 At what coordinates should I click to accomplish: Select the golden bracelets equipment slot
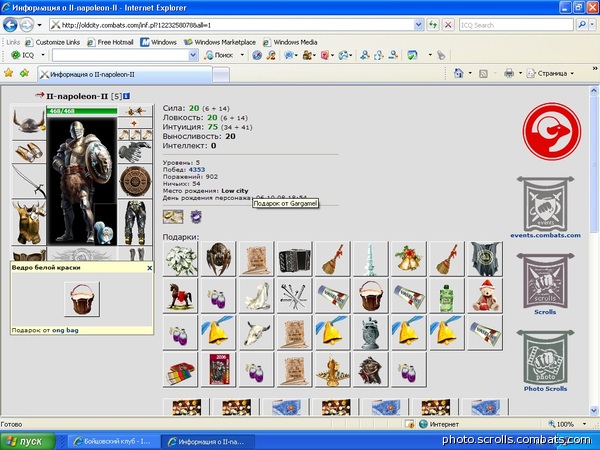[29, 152]
